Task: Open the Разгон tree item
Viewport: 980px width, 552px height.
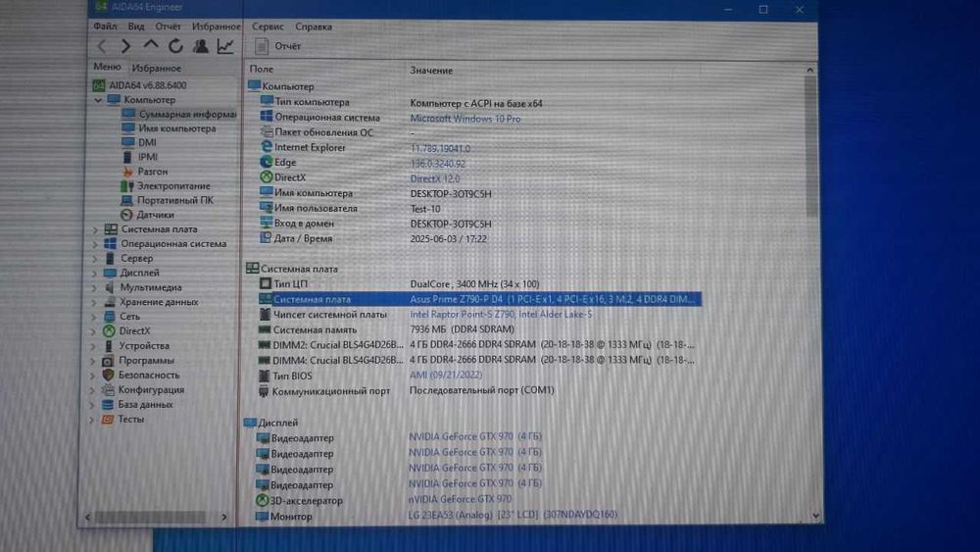Action: 153,172
